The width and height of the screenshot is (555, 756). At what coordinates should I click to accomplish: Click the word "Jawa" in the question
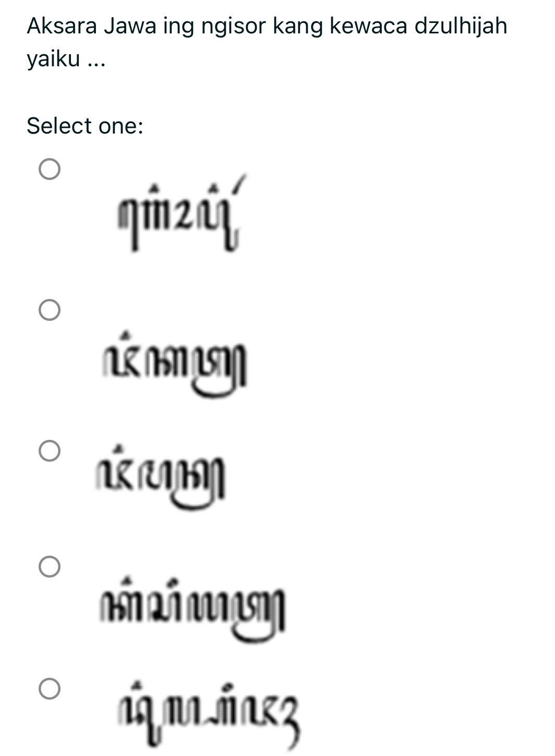[130, 26]
